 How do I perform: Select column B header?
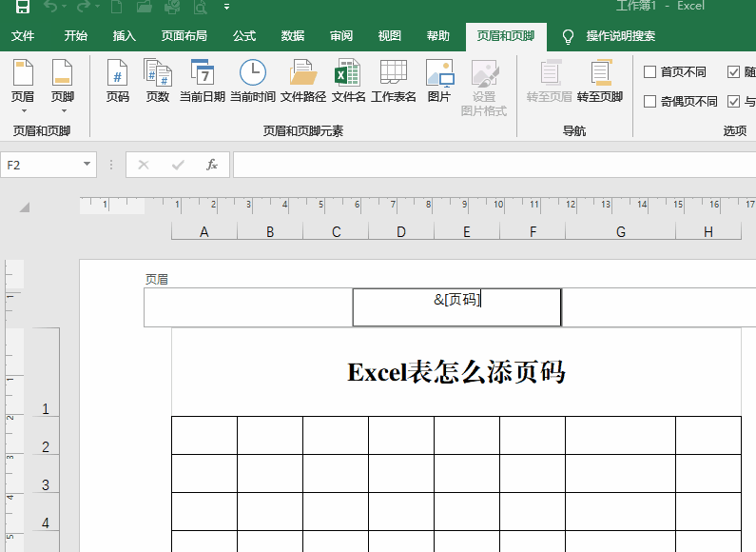tap(270, 232)
